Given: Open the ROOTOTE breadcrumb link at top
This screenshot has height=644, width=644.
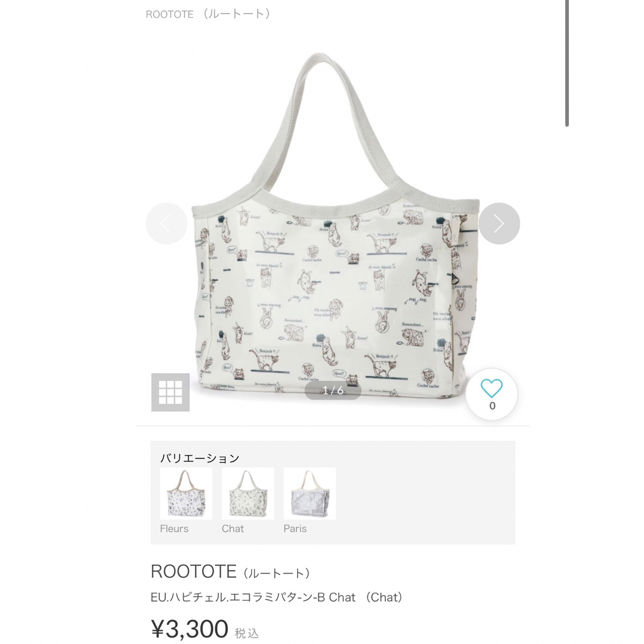Looking at the screenshot, I should tap(208, 14).
